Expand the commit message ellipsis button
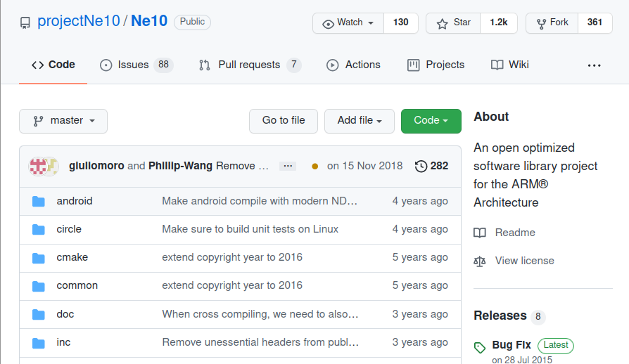This screenshot has height=364, width=629. (x=288, y=166)
